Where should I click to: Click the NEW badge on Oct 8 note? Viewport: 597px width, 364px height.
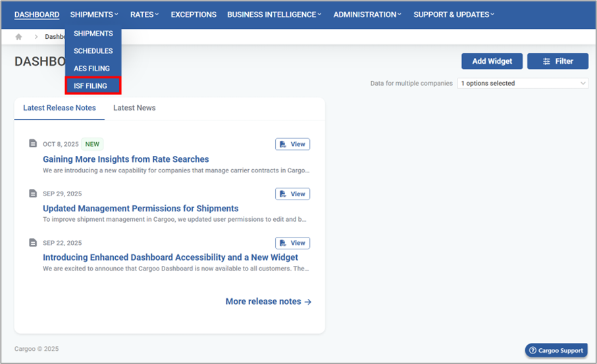point(92,144)
